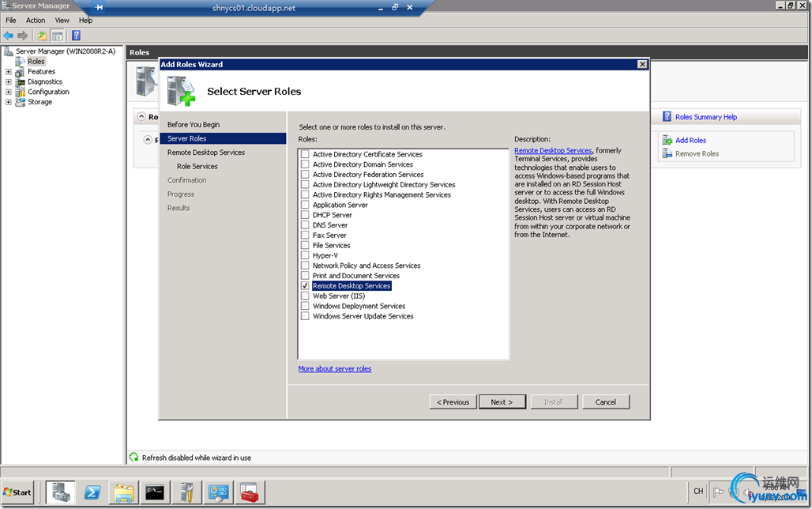
Task: Open Command Prompt taskbar icon
Action: pos(155,492)
